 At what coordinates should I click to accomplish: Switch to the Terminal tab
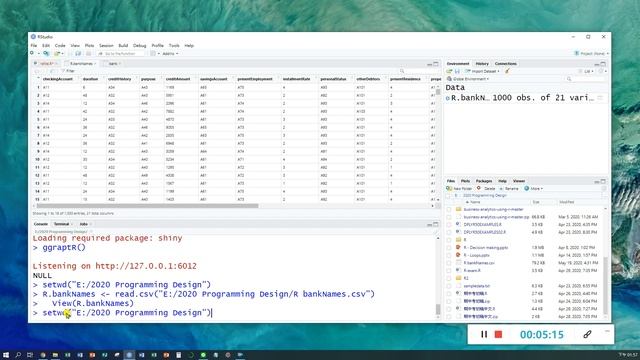tap(62, 224)
